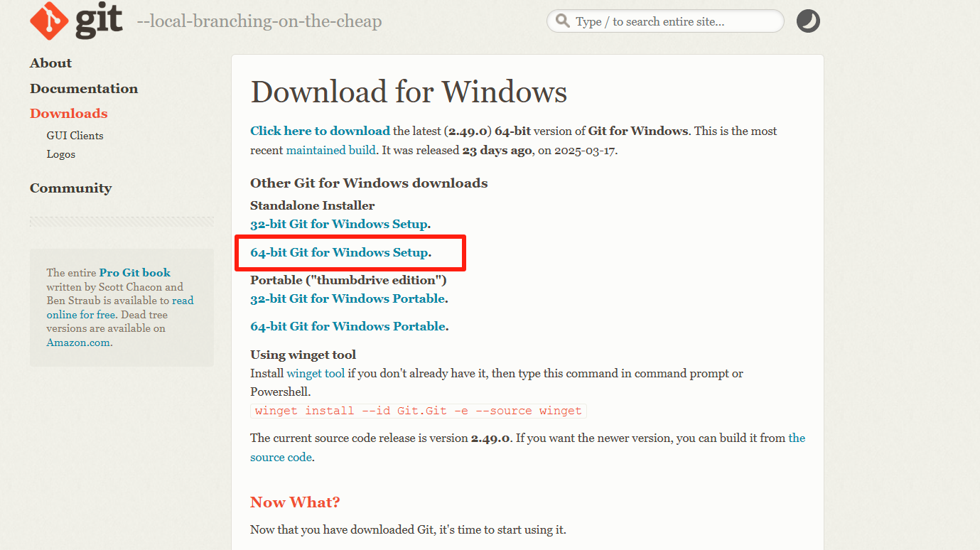Click the 'Standalone Installer' subheading
Screen dimensions: 980x550
312,205
